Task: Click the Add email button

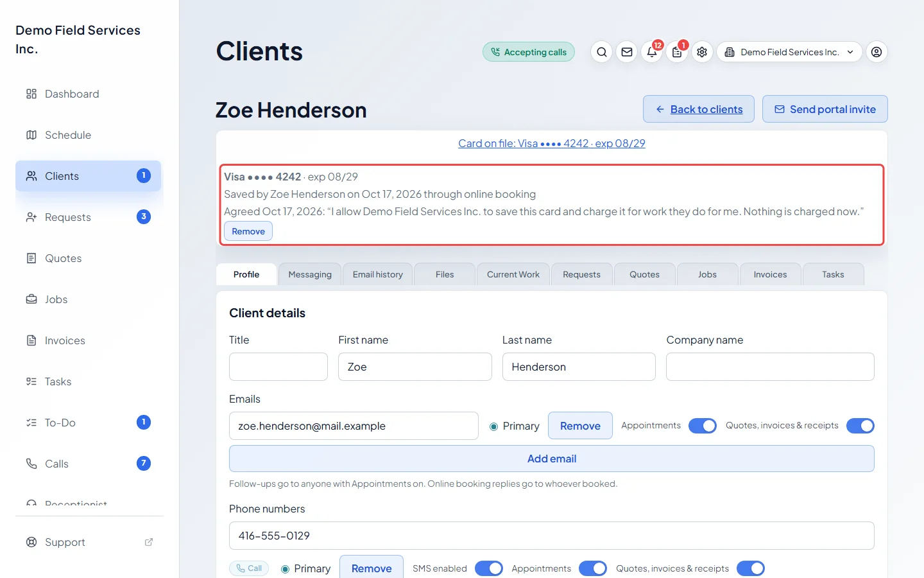Action: point(552,459)
